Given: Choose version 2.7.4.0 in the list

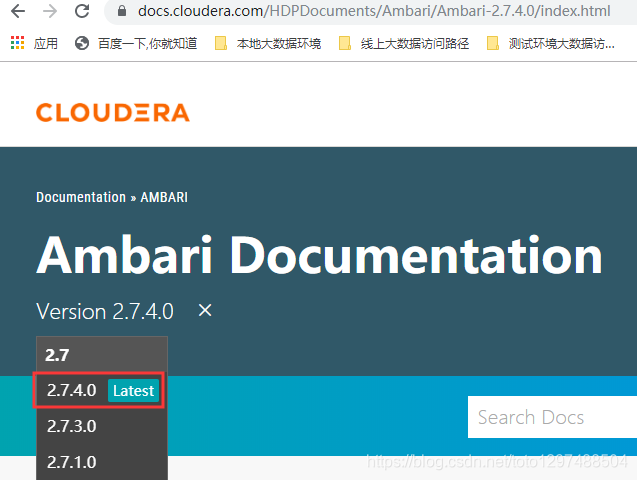Looking at the screenshot, I should point(72,390).
